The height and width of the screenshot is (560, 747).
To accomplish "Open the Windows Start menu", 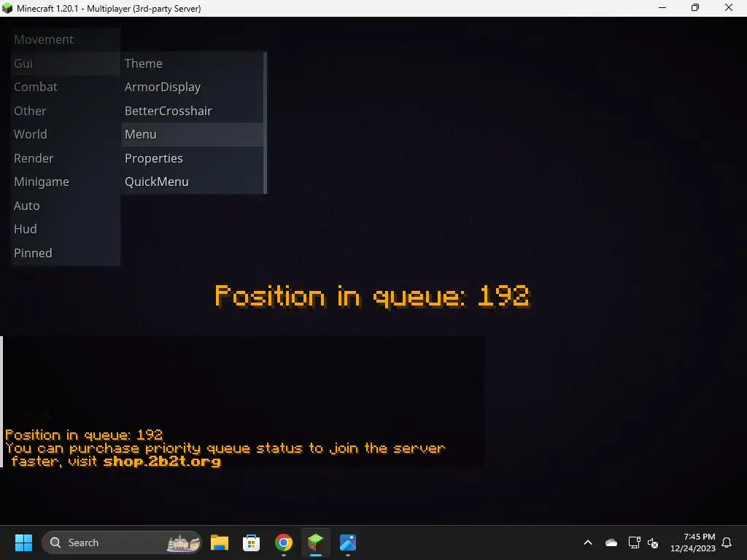I will tap(23, 542).
